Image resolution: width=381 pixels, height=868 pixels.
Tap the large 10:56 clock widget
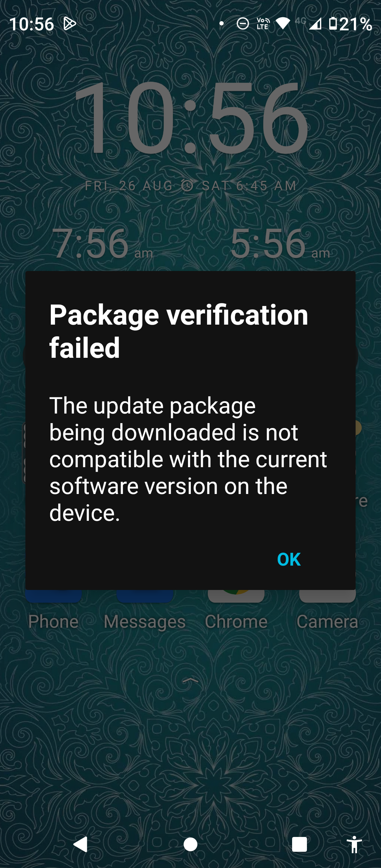tap(190, 118)
